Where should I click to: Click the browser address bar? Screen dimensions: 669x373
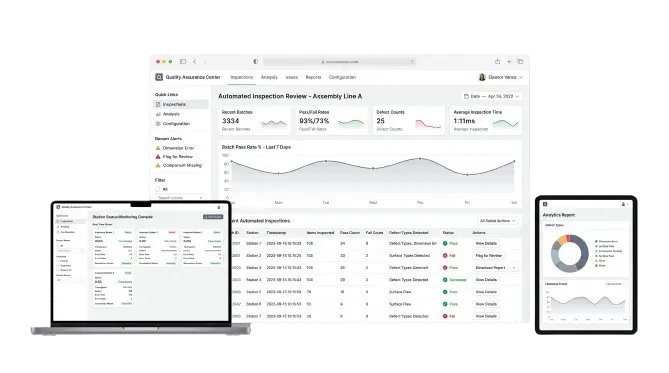point(340,62)
